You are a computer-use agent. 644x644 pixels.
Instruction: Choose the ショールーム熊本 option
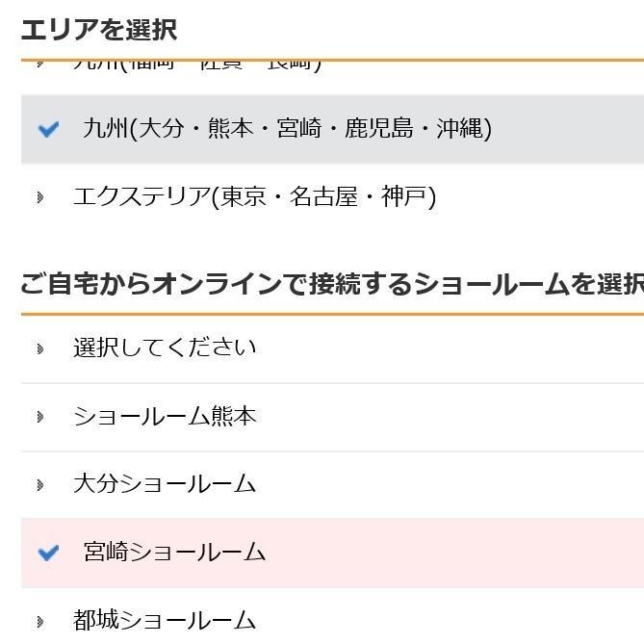(x=165, y=417)
